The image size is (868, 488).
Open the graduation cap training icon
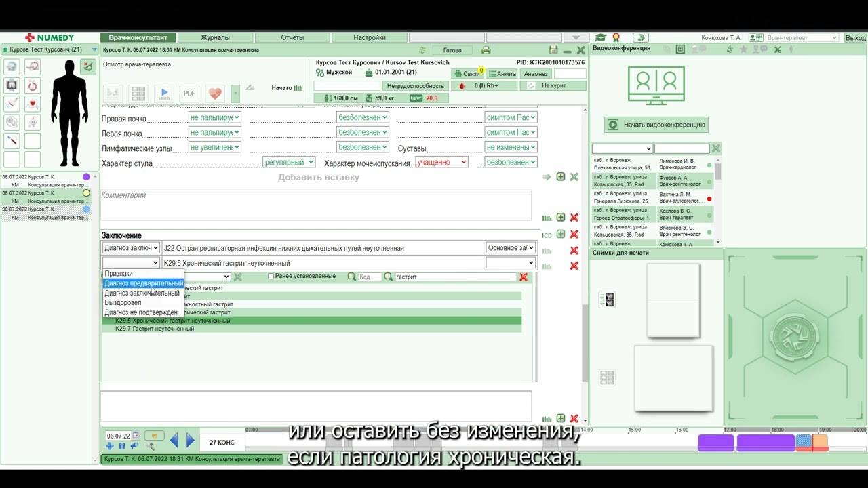click(601, 38)
